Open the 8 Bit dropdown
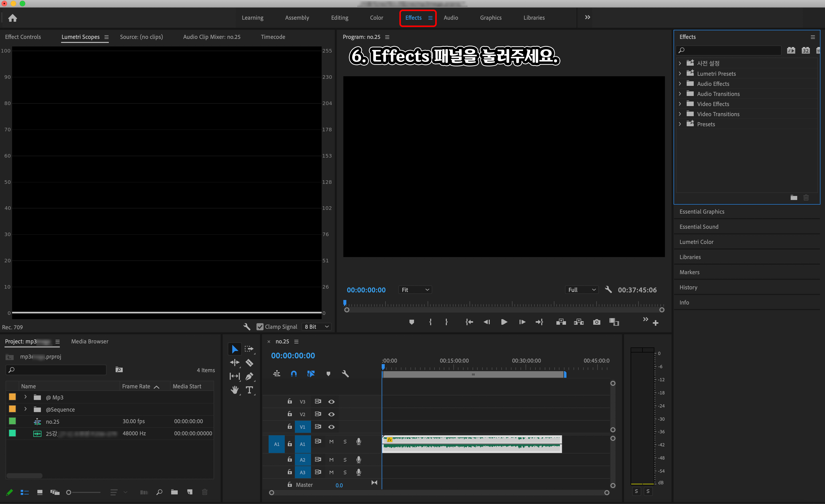The image size is (825, 504). (316, 327)
